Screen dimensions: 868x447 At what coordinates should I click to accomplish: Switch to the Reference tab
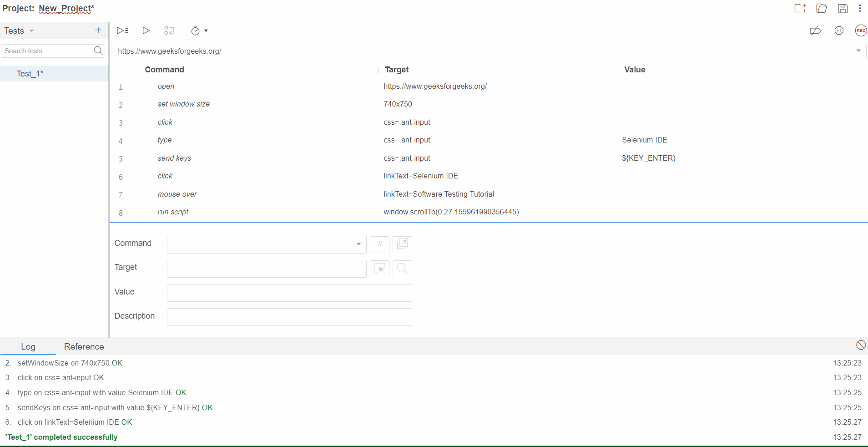pos(84,346)
